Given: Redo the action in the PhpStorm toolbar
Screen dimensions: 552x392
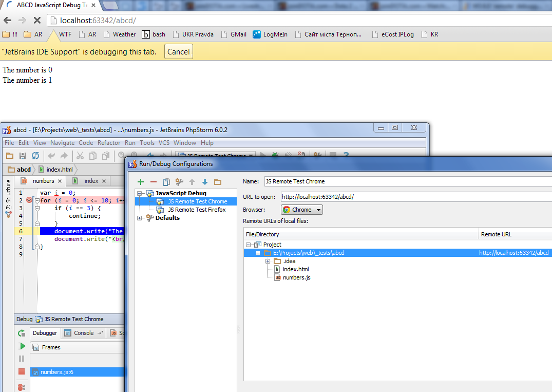Looking at the screenshot, I should tap(64, 155).
